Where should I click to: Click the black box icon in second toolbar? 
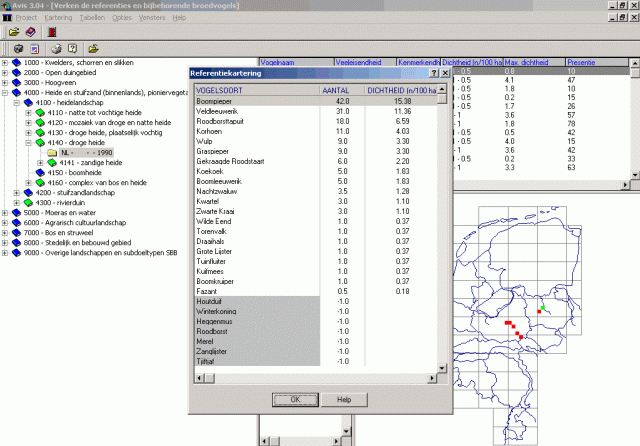tap(18, 49)
